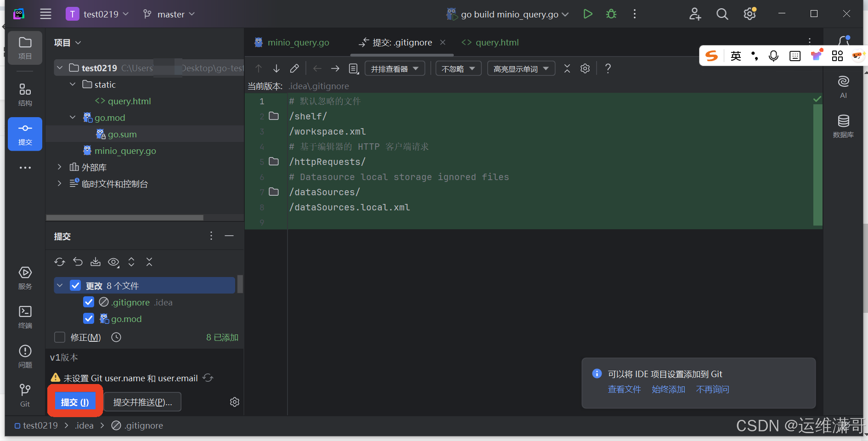
Task: Open the Git tool window
Action: pyautogui.click(x=25, y=393)
